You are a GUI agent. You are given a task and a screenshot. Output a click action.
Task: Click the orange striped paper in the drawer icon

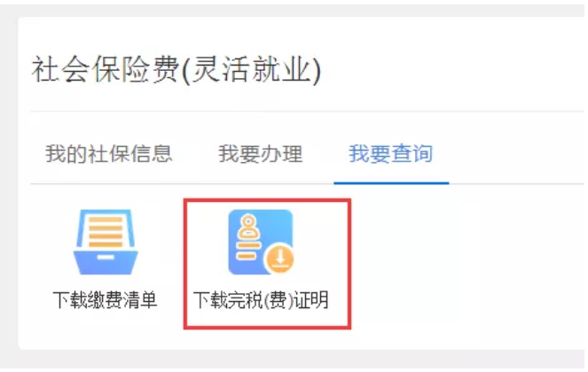(106, 232)
